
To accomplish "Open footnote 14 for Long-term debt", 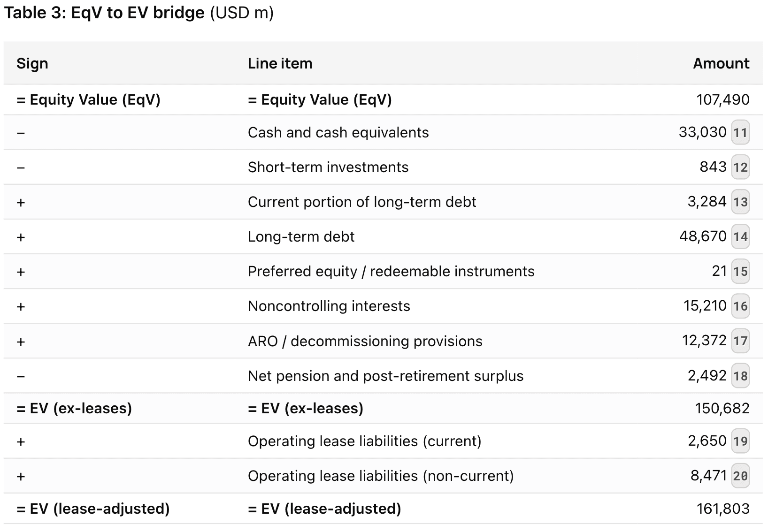I will pos(740,237).
